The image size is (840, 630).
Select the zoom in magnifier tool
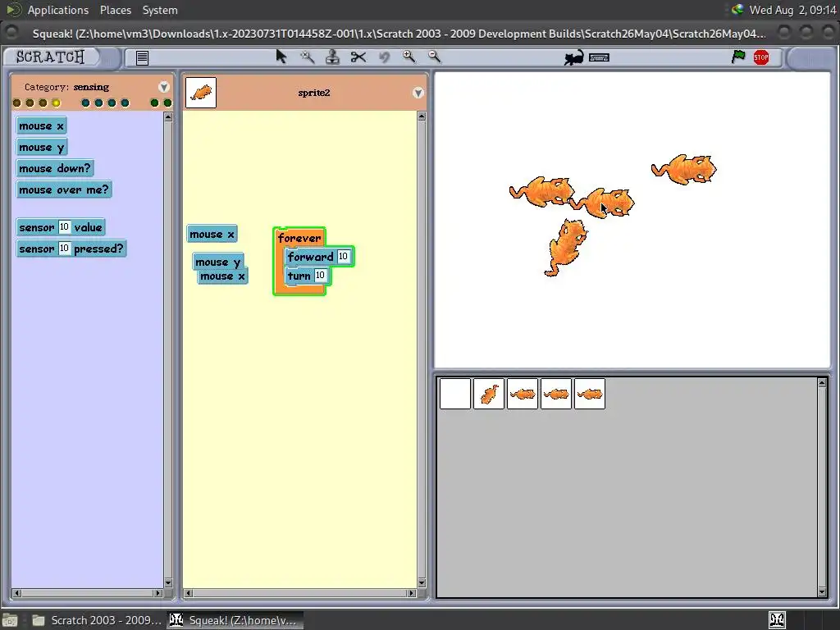coord(409,57)
